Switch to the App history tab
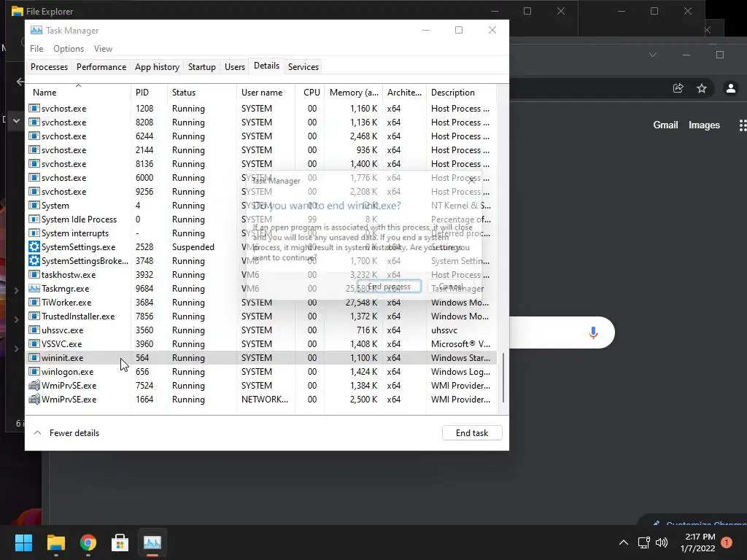 click(158, 66)
